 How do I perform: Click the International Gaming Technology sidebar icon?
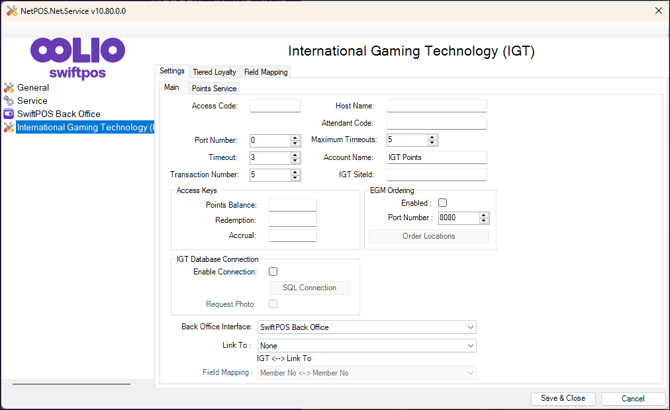pyautogui.click(x=9, y=127)
